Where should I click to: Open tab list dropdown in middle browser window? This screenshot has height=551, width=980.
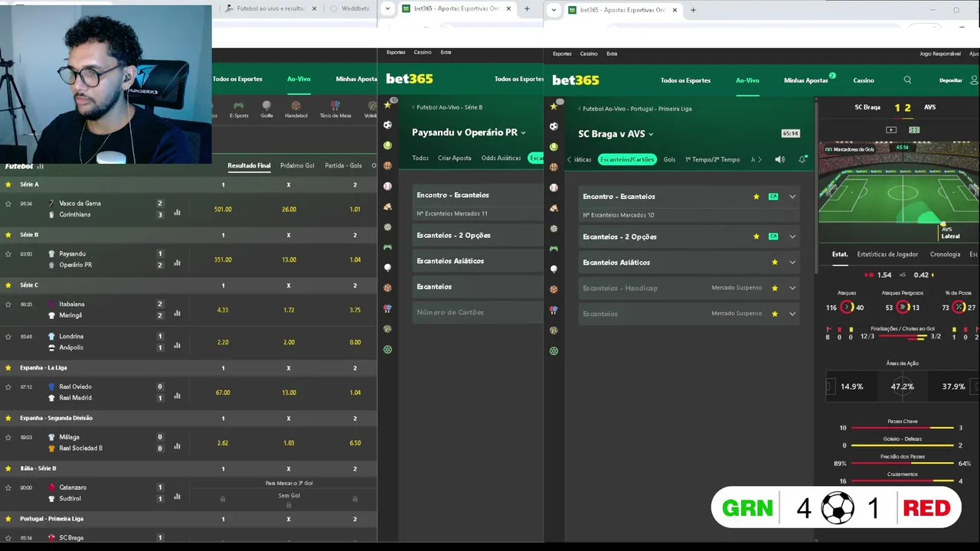387,9
